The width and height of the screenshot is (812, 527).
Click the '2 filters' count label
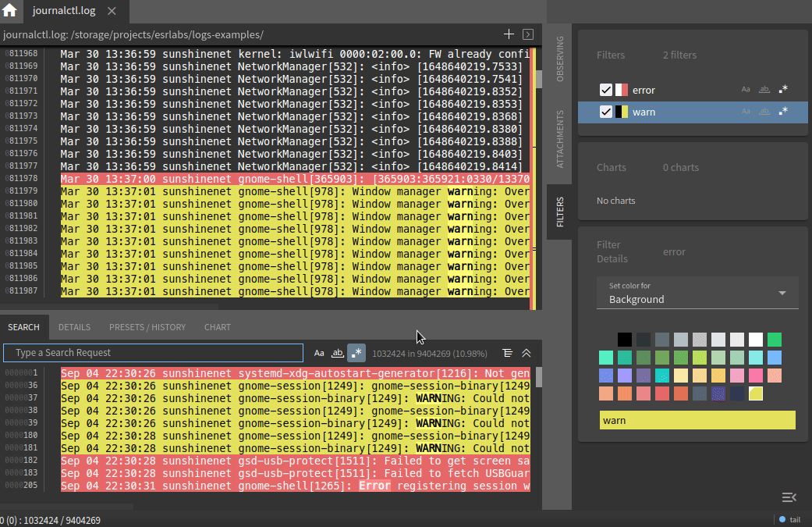coord(679,55)
